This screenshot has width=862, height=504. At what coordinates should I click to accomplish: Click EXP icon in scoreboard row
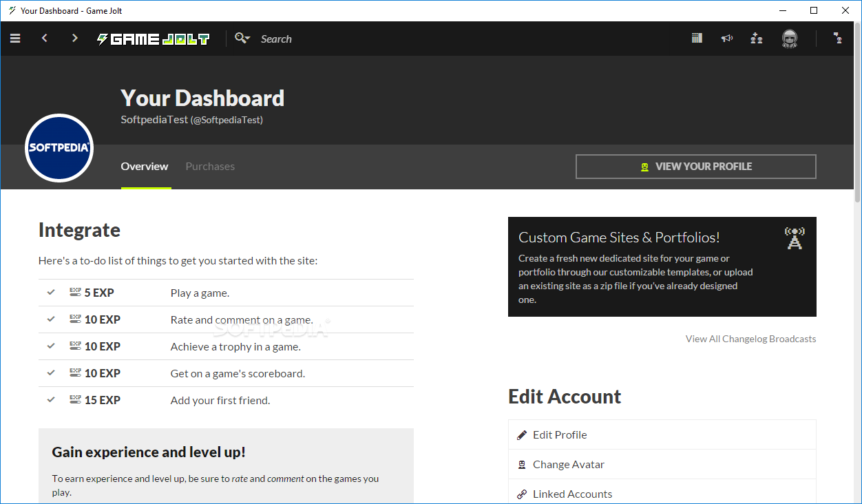coord(75,372)
